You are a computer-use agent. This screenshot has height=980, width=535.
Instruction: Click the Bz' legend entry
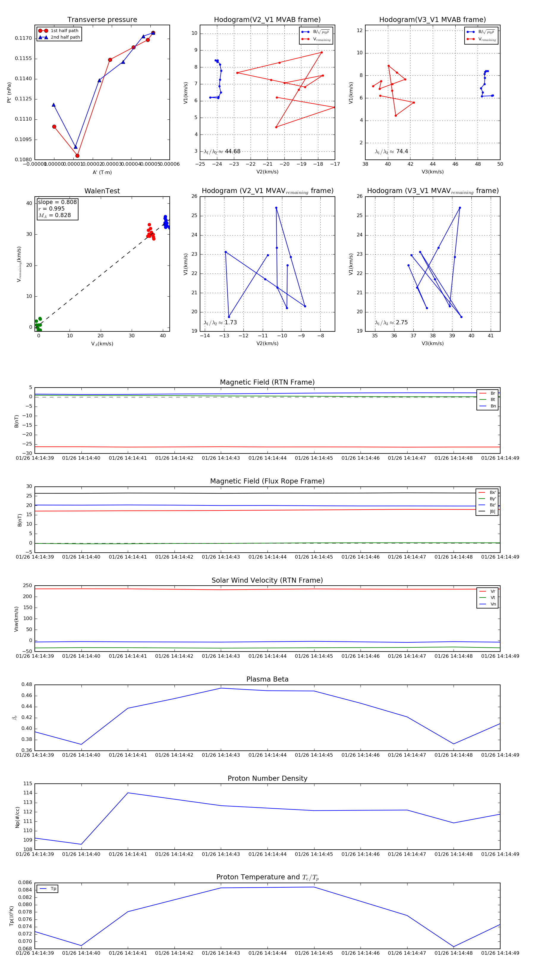(x=487, y=505)
